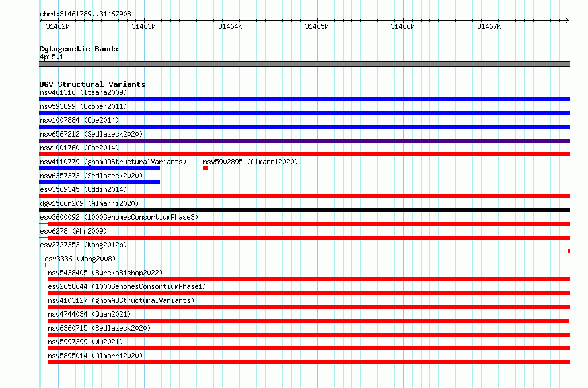Select the purple bar below nsv6567212
The height and width of the screenshot is (388, 588).
pyautogui.click(x=304, y=141)
